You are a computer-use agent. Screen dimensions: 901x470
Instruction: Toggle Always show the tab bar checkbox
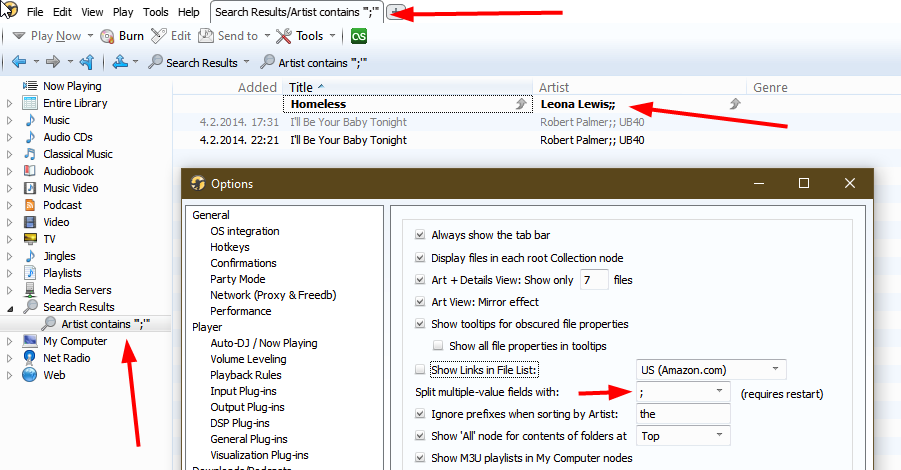[420, 235]
